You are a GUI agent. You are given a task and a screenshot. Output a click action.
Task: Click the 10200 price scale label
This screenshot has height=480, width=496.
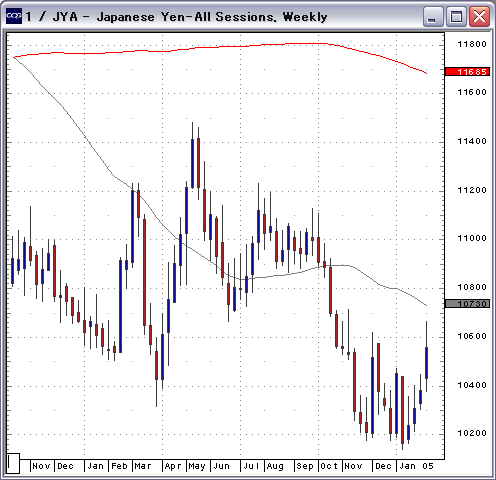(472, 433)
